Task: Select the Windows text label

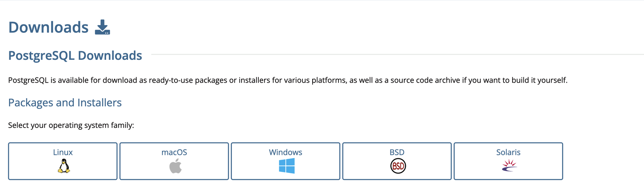Action: point(285,152)
